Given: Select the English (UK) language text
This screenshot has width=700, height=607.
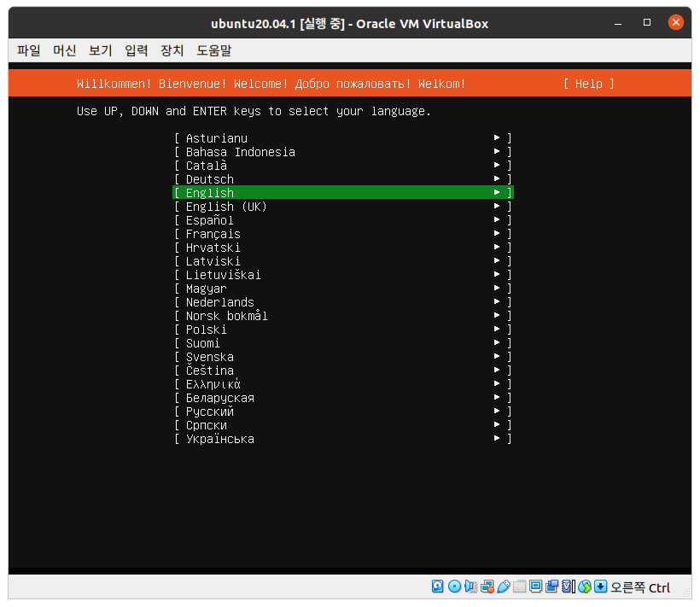Looking at the screenshot, I should tap(226, 207).
